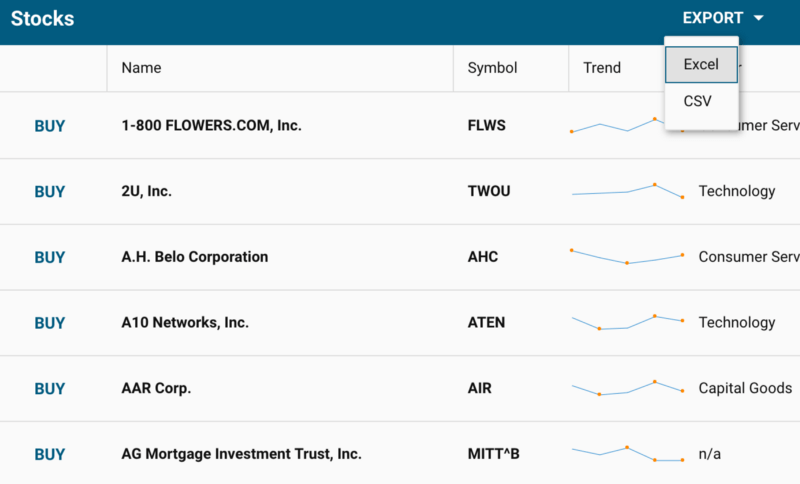
Task: Click the MITT^B trend sparkline chart
Action: (628, 454)
